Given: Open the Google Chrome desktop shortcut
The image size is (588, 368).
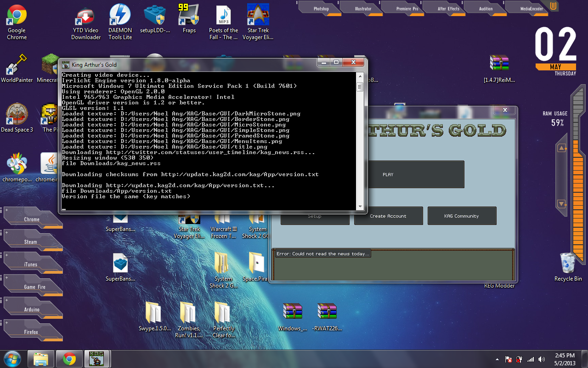Looking at the screenshot, I should pyautogui.click(x=17, y=22).
